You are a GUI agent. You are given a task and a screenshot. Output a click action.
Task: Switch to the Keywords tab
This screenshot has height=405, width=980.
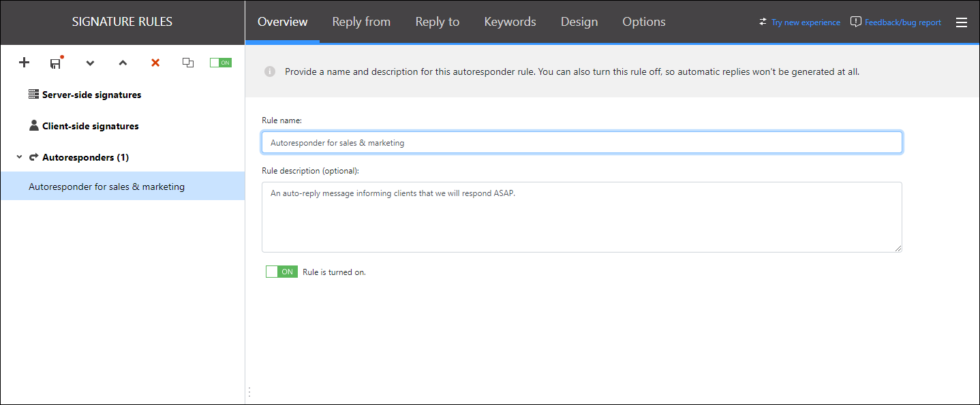pyautogui.click(x=510, y=22)
